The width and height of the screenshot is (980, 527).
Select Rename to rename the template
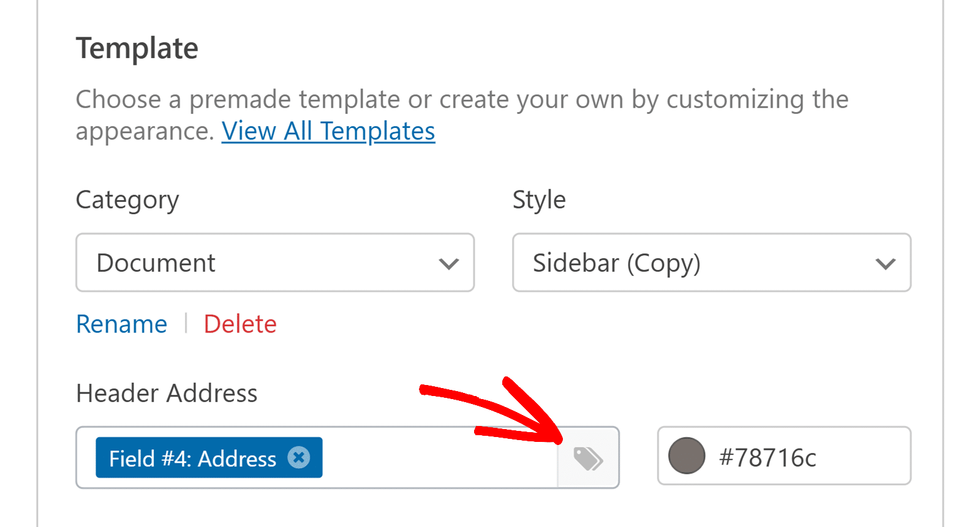[121, 323]
